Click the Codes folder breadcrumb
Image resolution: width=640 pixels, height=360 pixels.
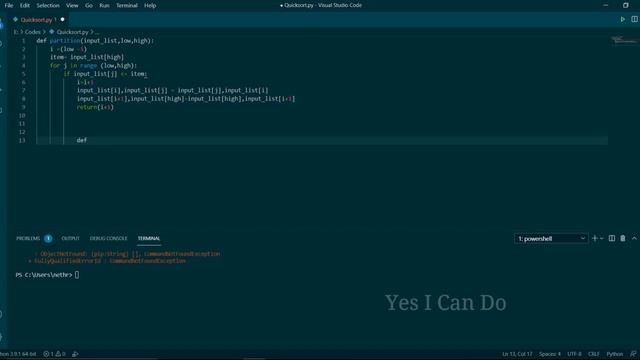[33, 32]
